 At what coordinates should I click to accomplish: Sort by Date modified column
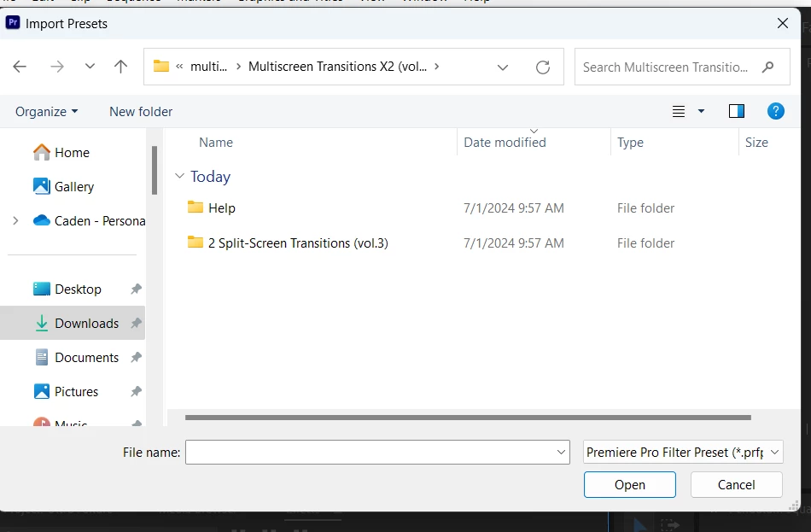[x=505, y=143]
